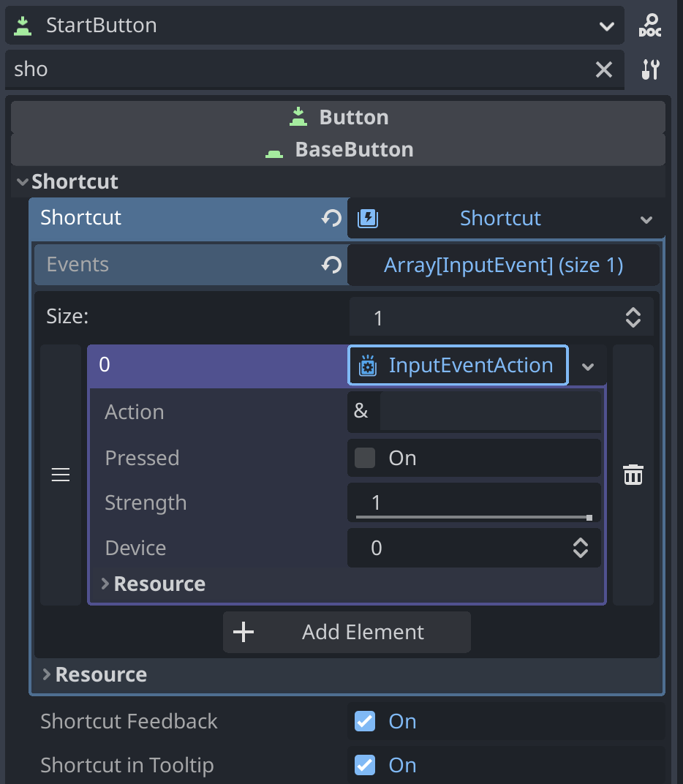This screenshot has height=784, width=683.
Task: Click the InputEventAction resource icon
Action: coord(366,365)
